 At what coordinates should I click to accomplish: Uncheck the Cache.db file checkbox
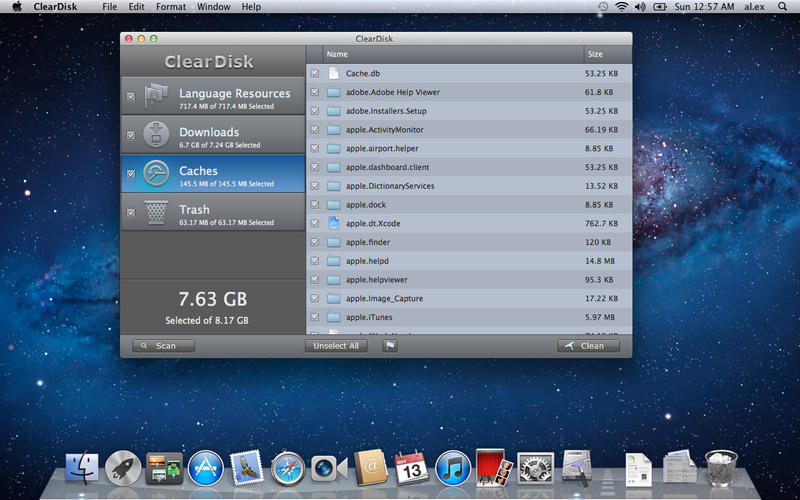(x=315, y=73)
